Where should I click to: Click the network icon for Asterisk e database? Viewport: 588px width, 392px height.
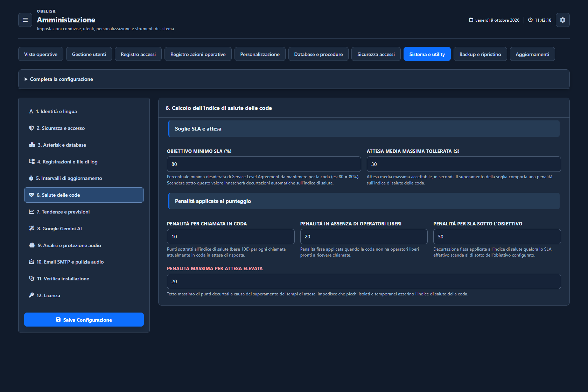32,145
